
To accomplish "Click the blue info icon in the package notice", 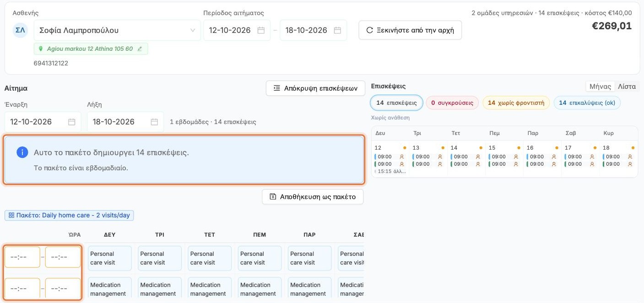I will tap(22, 152).
